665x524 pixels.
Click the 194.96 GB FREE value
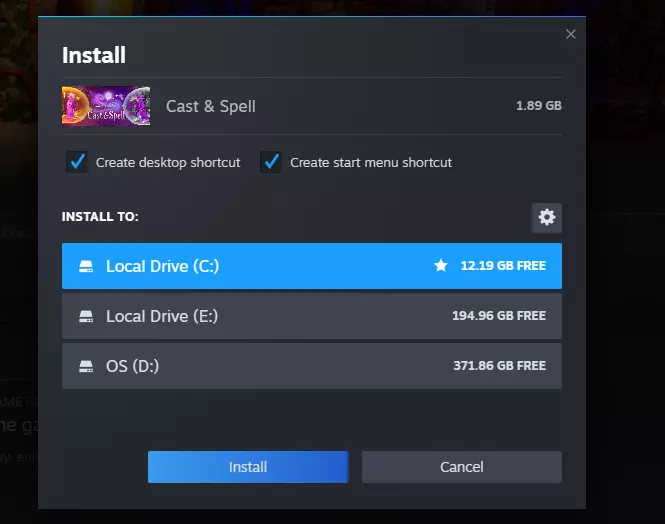[x=499, y=316]
